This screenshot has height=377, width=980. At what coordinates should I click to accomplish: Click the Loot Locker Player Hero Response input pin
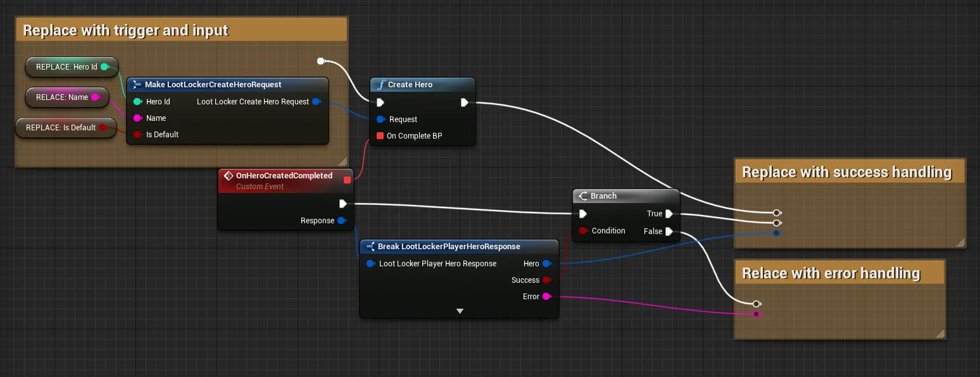370,263
